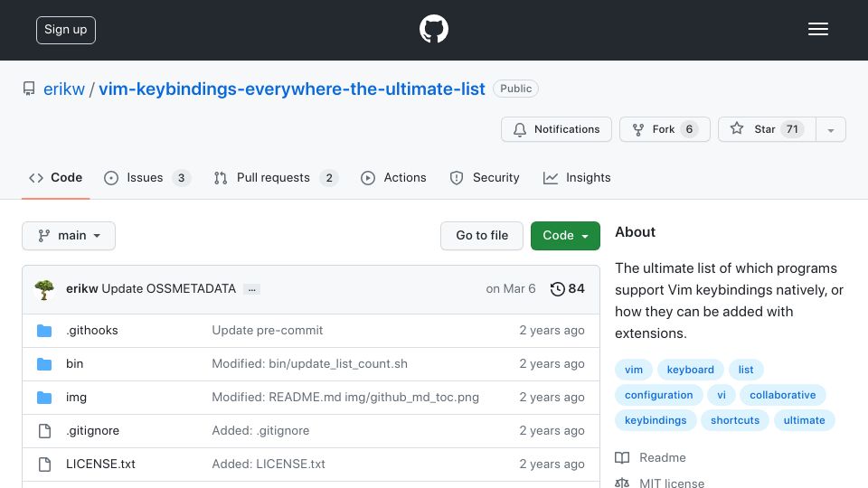Click the .githooks folder icon

[44, 331]
